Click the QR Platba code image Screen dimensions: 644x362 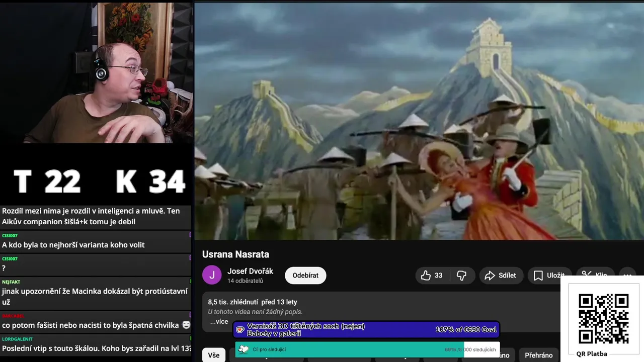coord(603,319)
